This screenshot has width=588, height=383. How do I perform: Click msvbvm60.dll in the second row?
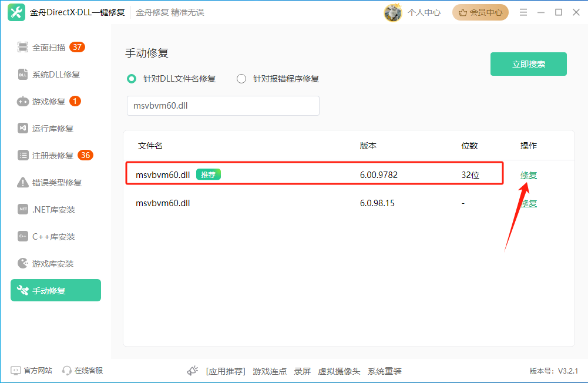[x=163, y=203]
